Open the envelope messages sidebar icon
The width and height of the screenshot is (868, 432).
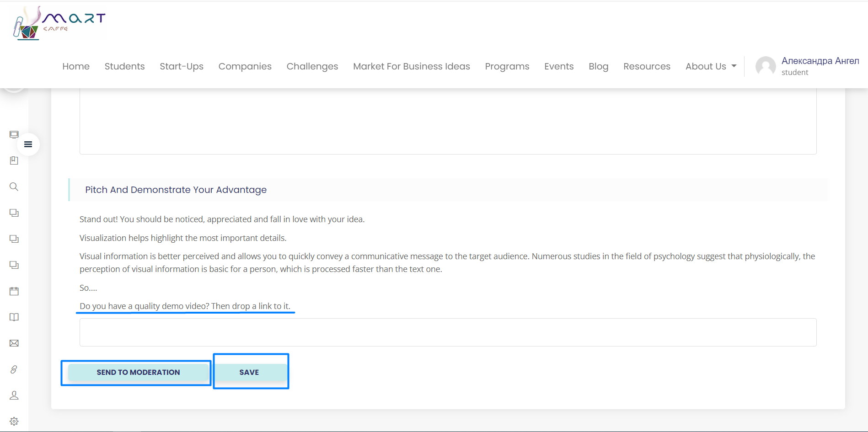[x=14, y=343]
